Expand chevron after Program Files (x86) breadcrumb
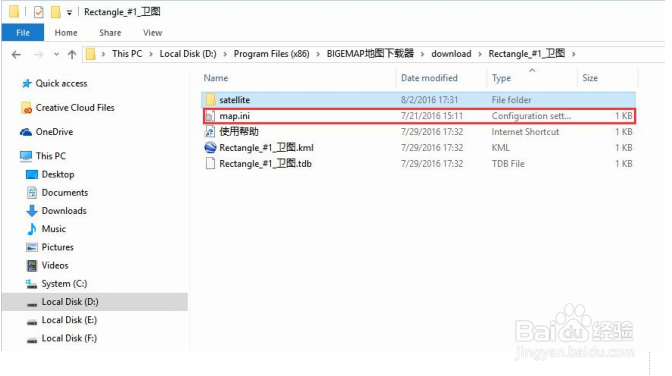 pyautogui.click(x=318, y=54)
